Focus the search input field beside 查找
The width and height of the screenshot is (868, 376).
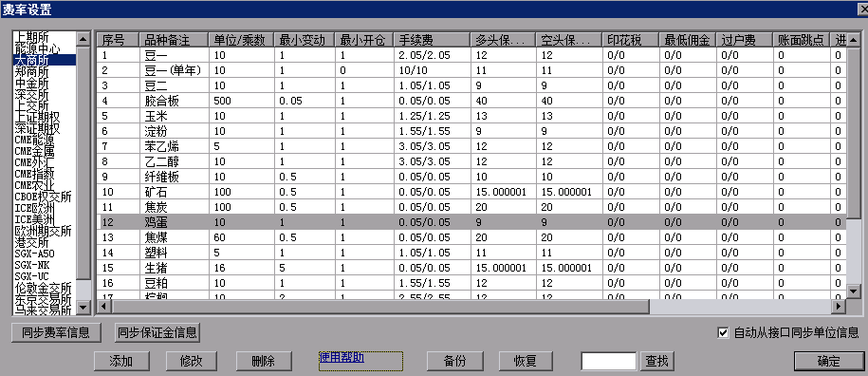(609, 361)
